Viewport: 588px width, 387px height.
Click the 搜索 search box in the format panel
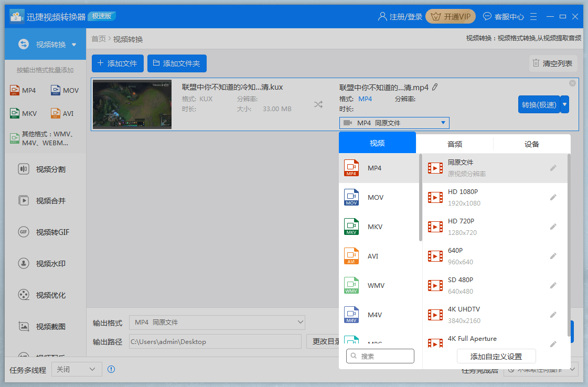380,356
